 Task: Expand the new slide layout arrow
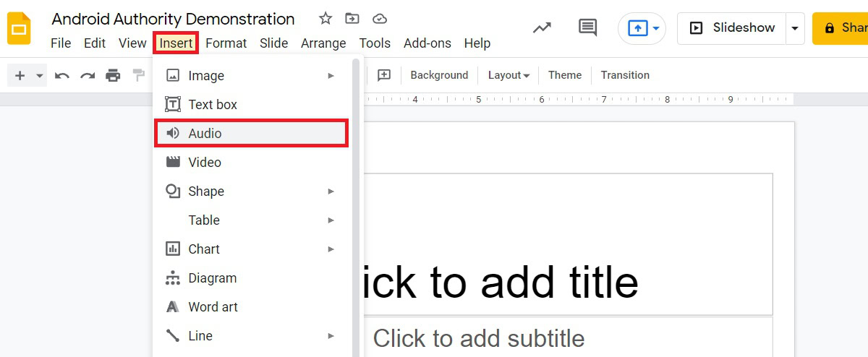tap(40, 75)
